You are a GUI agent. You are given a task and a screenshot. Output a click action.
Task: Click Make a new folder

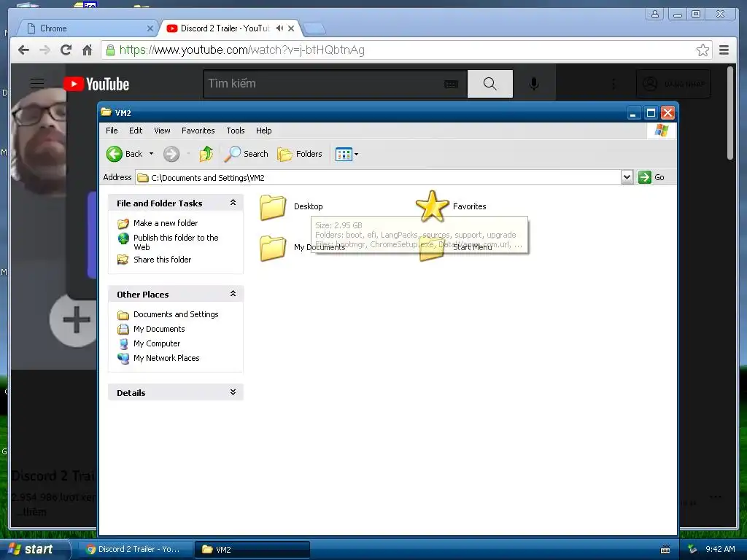click(x=166, y=223)
